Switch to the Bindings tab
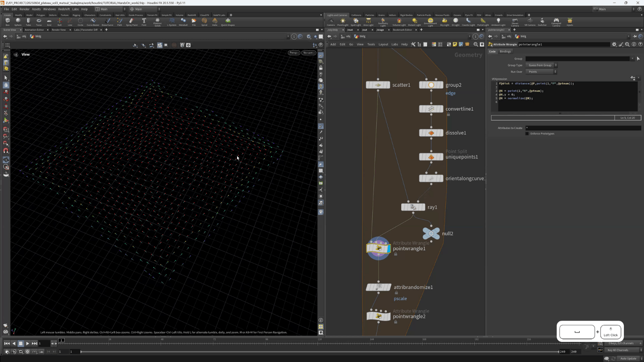Viewport: 644px width, 362px height. coord(505,52)
